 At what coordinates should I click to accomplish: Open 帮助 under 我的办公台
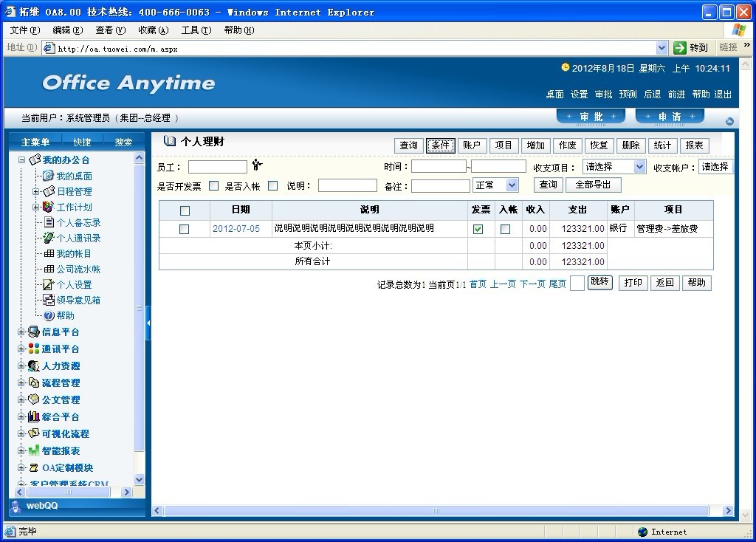coord(65,315)
